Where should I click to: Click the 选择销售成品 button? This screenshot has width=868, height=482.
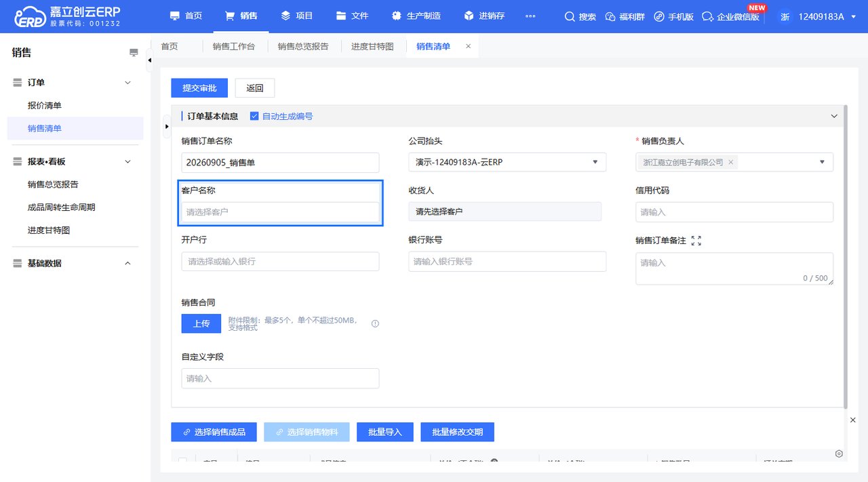[214, 432]
